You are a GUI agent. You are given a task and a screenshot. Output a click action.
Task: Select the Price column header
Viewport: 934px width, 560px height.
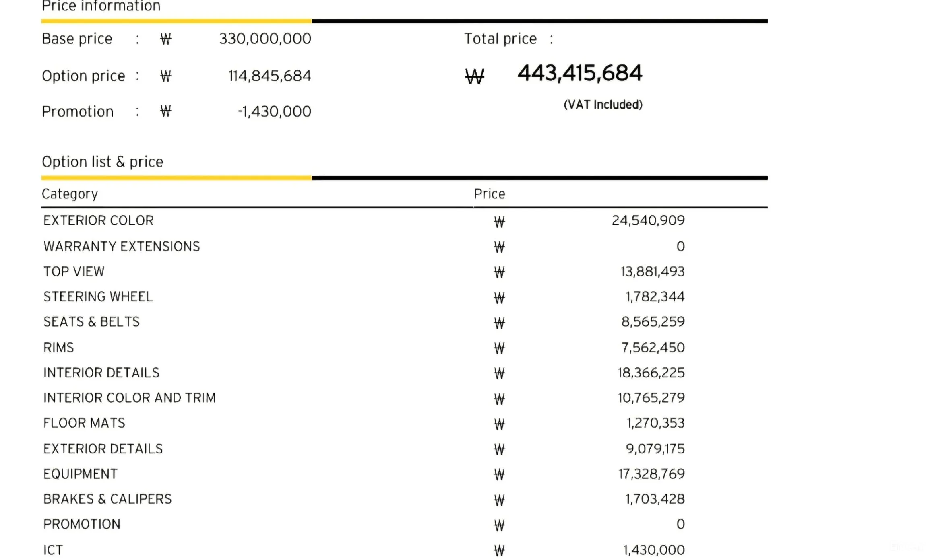click(x=489, y=194)
